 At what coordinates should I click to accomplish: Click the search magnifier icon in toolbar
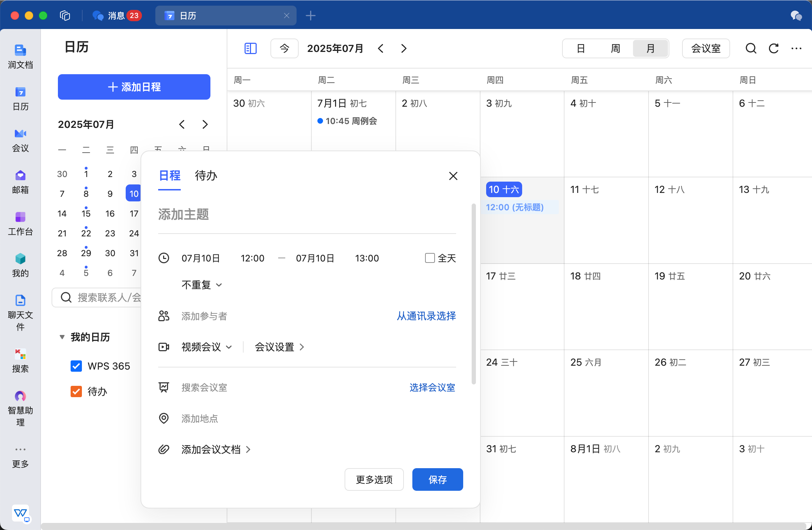tap(751, 48)
